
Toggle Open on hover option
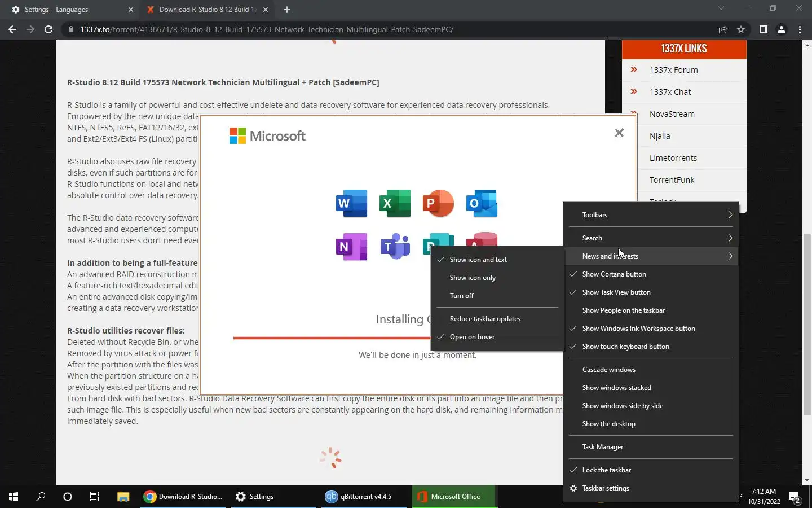(x=497, y=337)
